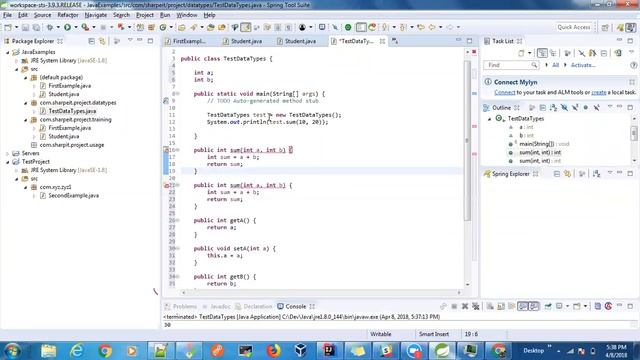Open the Open Perspective icon
The height and width of the screenshot is (360, 640).
(605, 27)
